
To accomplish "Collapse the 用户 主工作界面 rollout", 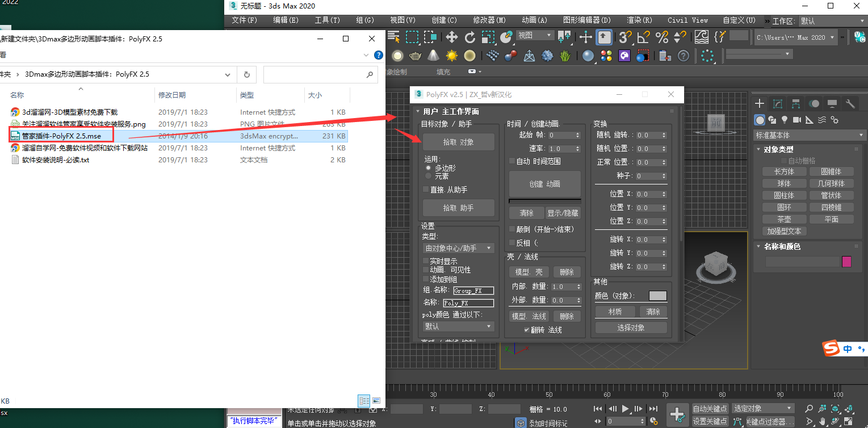I will [x=451, y=111].
